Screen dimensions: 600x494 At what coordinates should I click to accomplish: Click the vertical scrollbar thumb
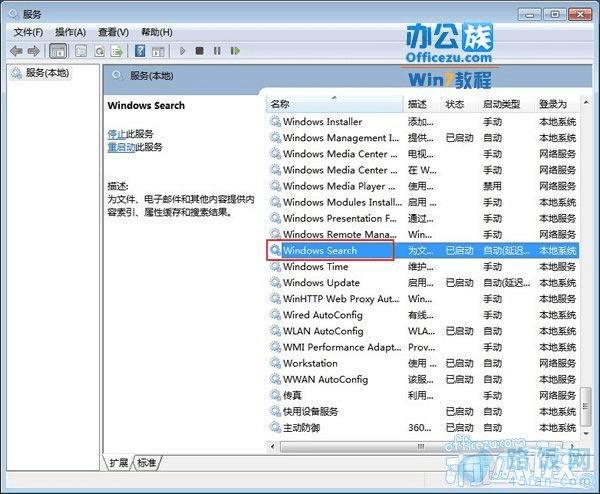coord(586,406)
